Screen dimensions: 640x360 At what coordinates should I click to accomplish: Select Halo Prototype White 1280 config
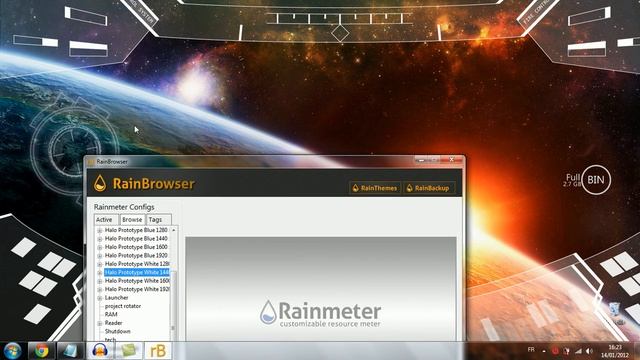pos(137,264)
